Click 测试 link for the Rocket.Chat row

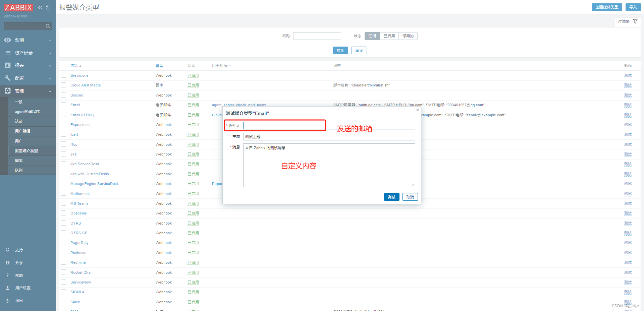coord(628,272)
